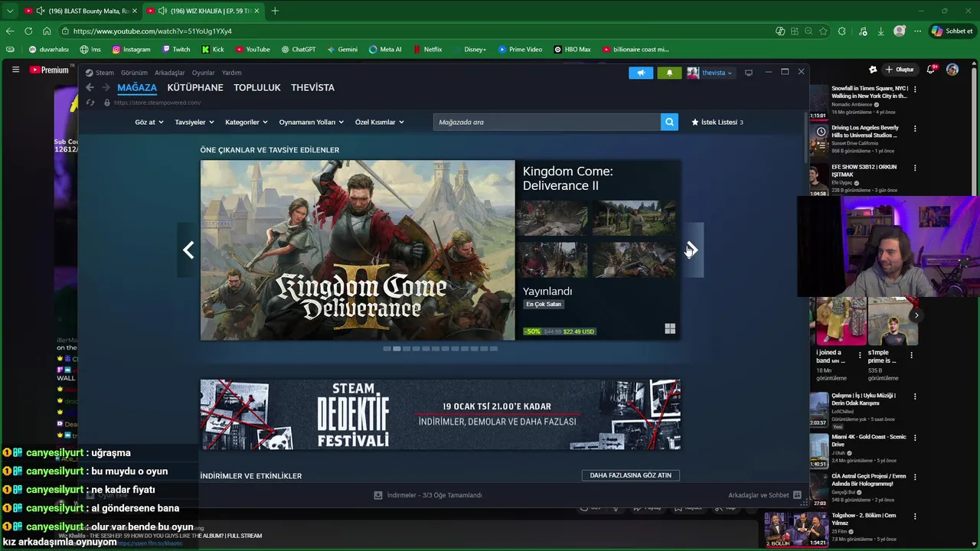
Task: Open more options for Snowfall in Times Square video
Action: (x=915, y=89)
